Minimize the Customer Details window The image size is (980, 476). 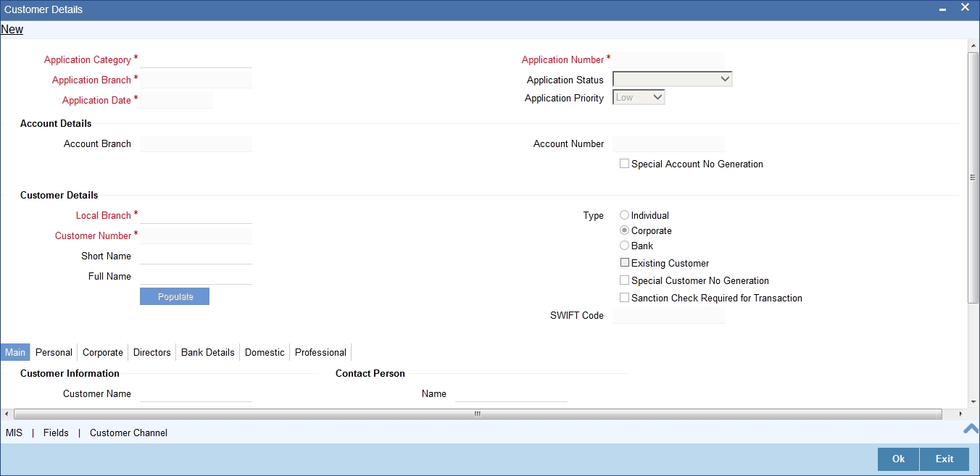(x=942, y=9)
